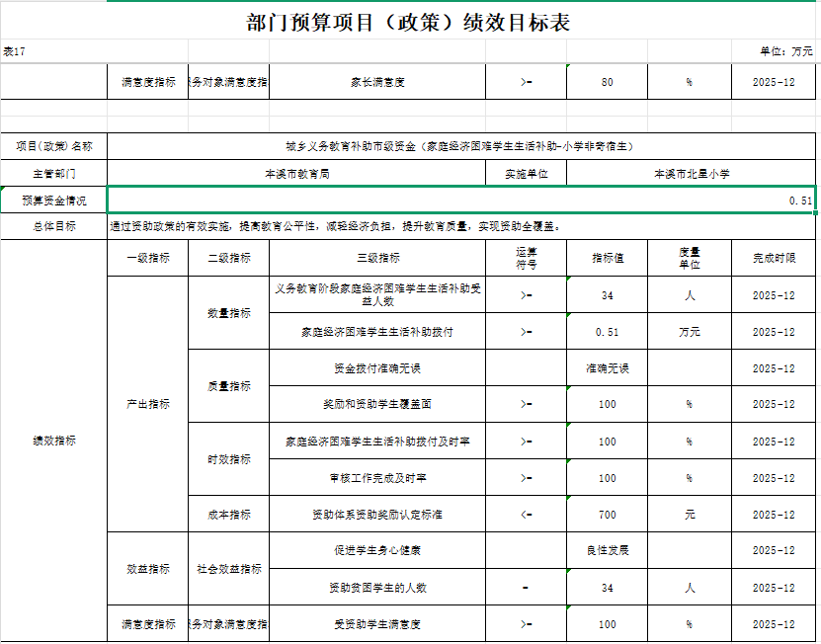Click the 万元 unit cell
Image resolution: width=821 pixels, height=644 pixels.
pyautogui.click(x=689, y=332)
